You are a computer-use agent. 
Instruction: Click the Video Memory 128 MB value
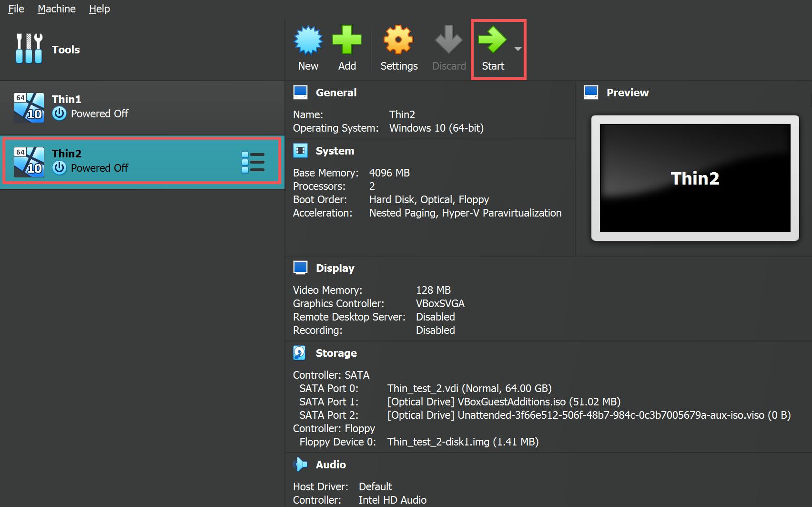[x=433, y=290]
